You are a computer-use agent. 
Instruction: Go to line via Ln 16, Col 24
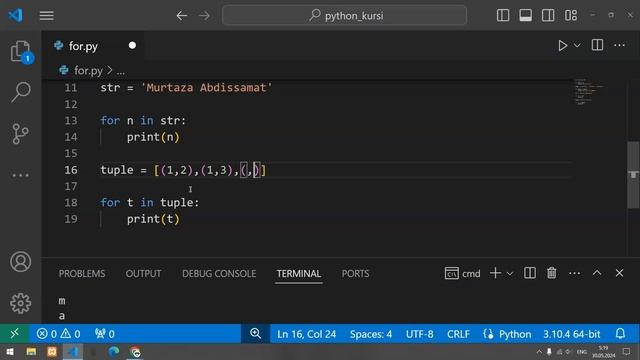(307, 334)
